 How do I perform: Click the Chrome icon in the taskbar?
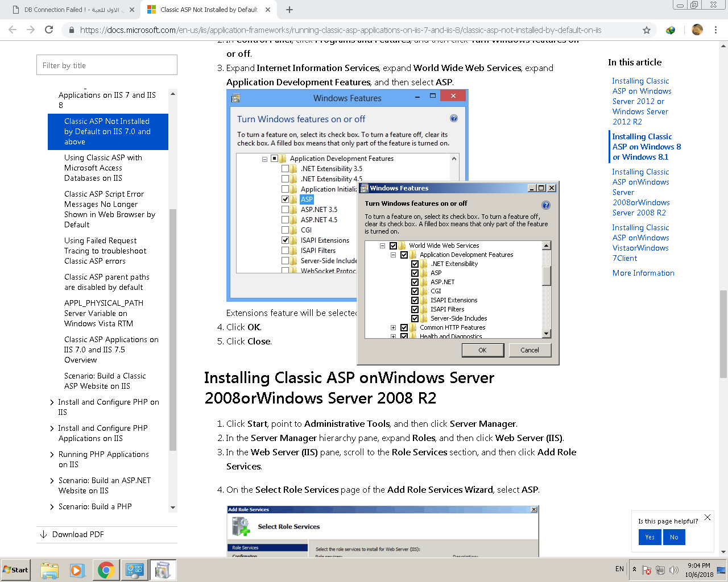pyautogui.click(x=106, y=570)
